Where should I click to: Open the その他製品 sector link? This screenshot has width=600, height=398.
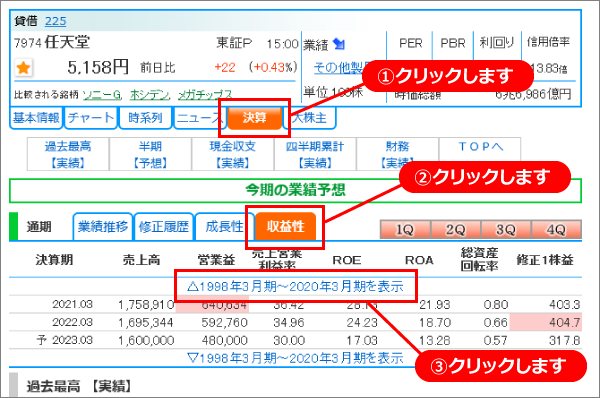point(339,68)
